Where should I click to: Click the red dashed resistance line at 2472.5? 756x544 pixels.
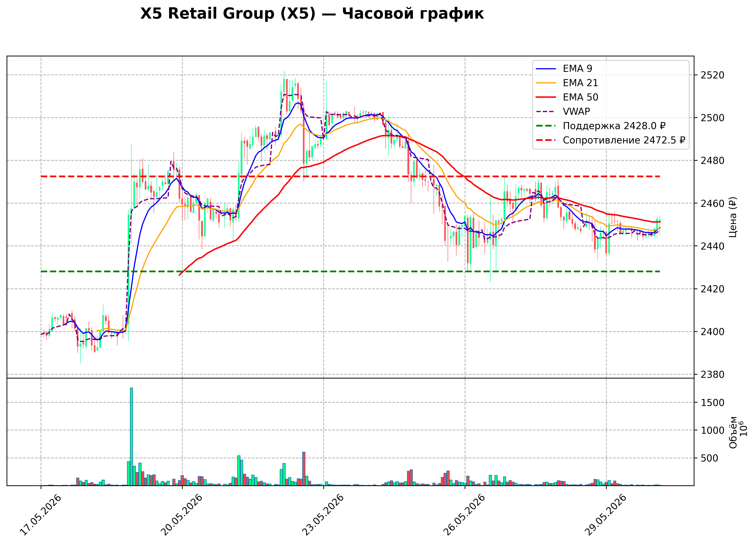click(350, 176)
